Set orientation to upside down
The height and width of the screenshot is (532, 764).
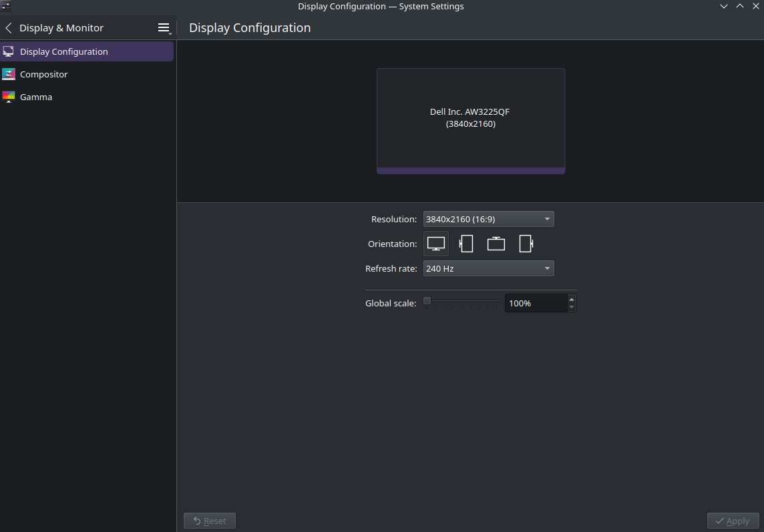496,244
